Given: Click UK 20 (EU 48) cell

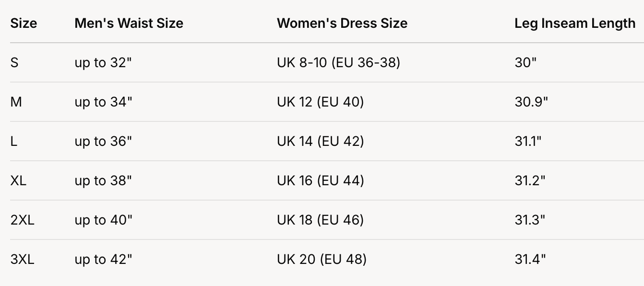Looking at the screenshot, I should (322, 259).
